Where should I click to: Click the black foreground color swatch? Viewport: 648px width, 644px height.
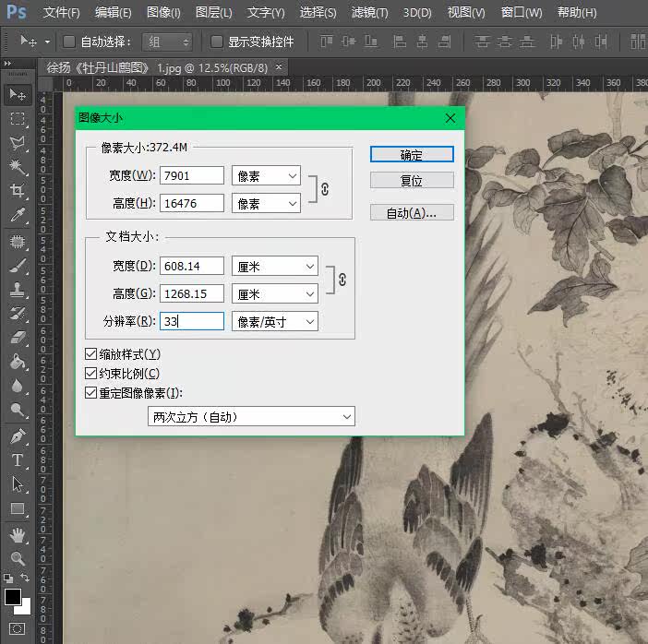coord(12,597)
